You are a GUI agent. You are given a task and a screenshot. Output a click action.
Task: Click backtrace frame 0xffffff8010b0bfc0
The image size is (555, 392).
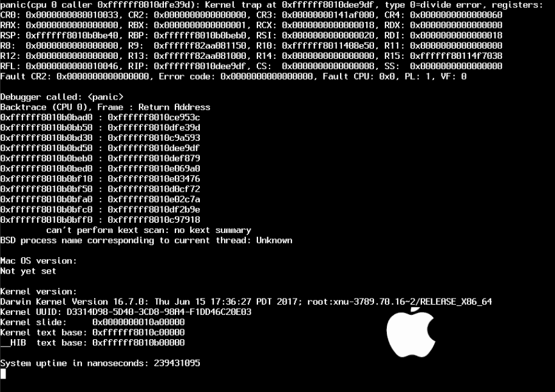click(46, 210)
